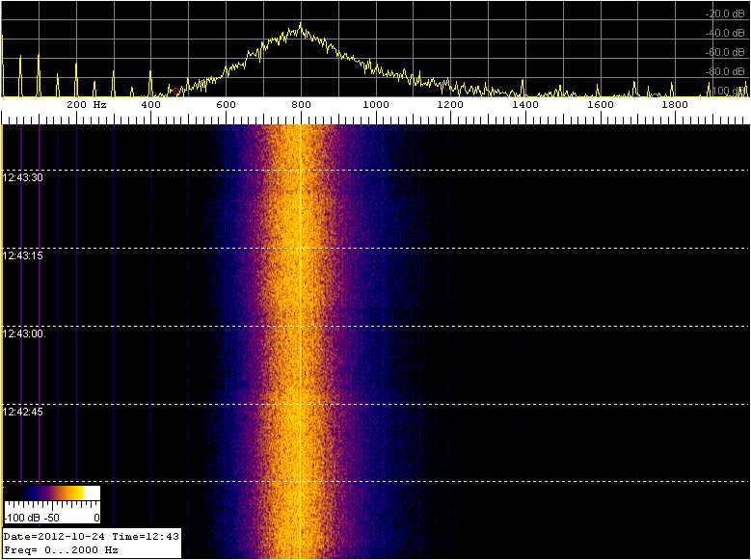Viewport: 751px width, 560px height.
Task: Click the 600 Hz frequency axis label
Action: pyautogui.click(x=226, y=104)
